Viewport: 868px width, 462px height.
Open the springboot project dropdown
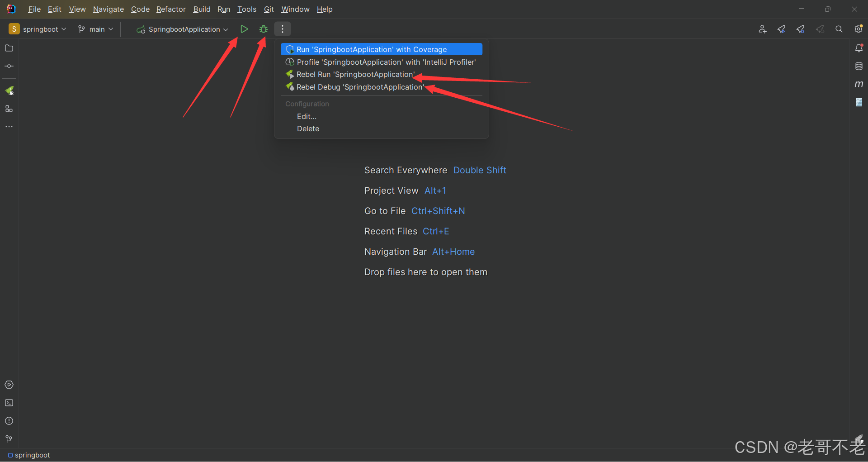pyautogui.click(x=38, y=29)
